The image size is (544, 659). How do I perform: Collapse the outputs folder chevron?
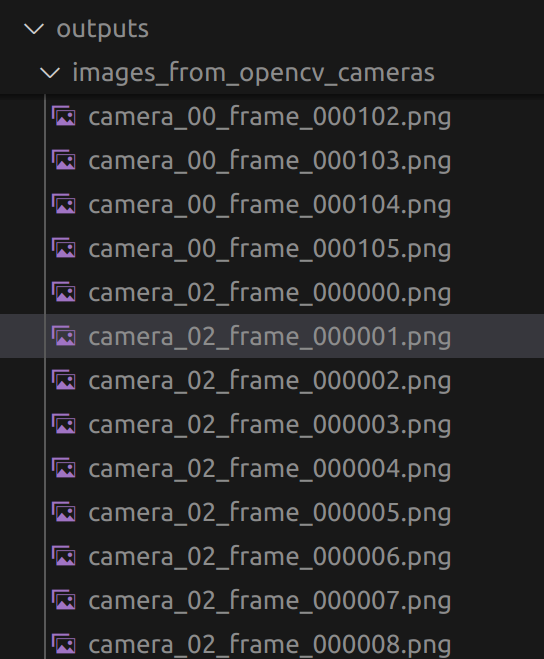point(34,29)
